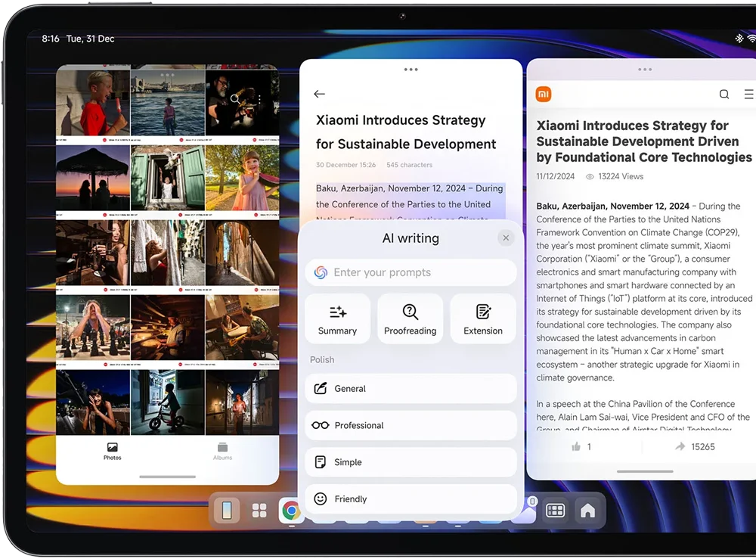The width and height of the screenshot is (756, 559).
Task: Tap the phone-shaped icon in the dock
Action: [227, 511]
